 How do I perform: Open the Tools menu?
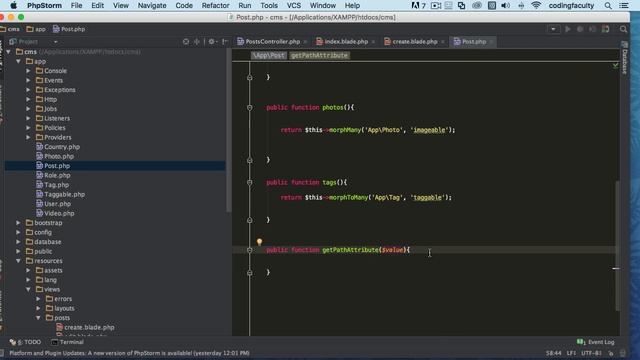269,5
